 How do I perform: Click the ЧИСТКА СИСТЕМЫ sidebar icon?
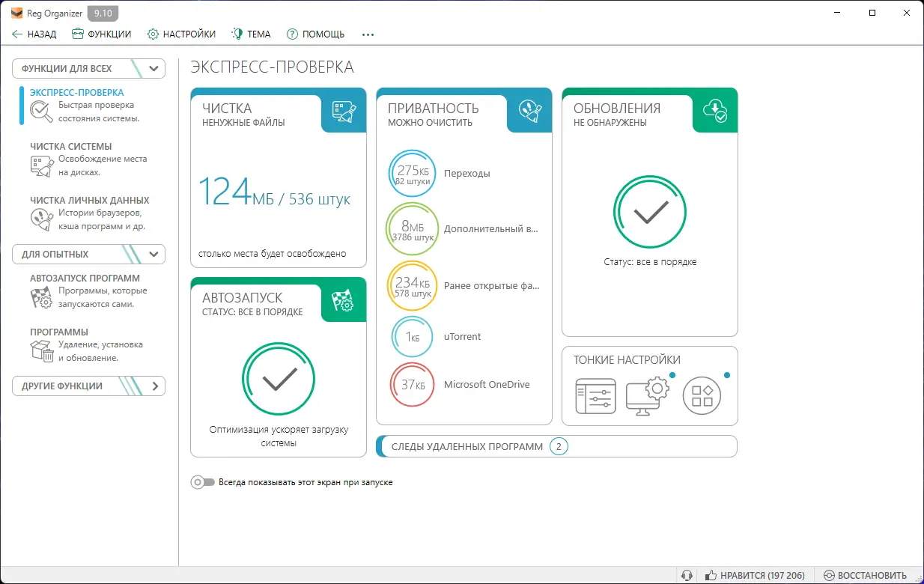pyautogui.click(x=41, y=165)
